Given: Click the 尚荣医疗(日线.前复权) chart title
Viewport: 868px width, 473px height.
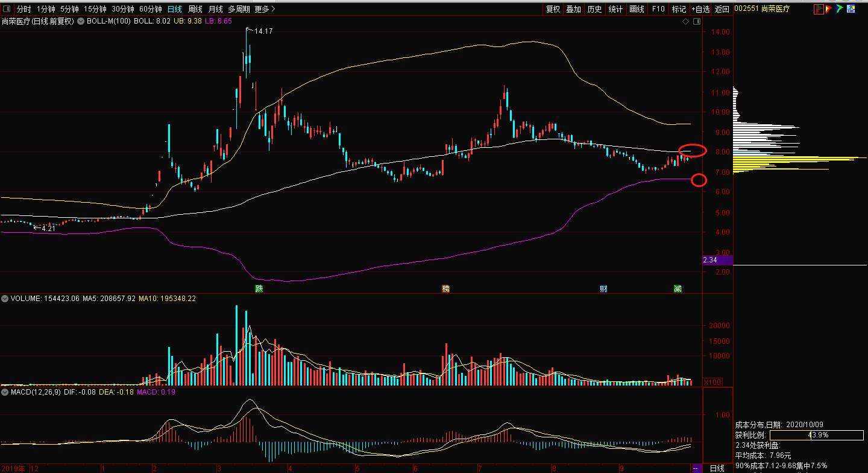Looking at the screenshot, I should 37,21.
